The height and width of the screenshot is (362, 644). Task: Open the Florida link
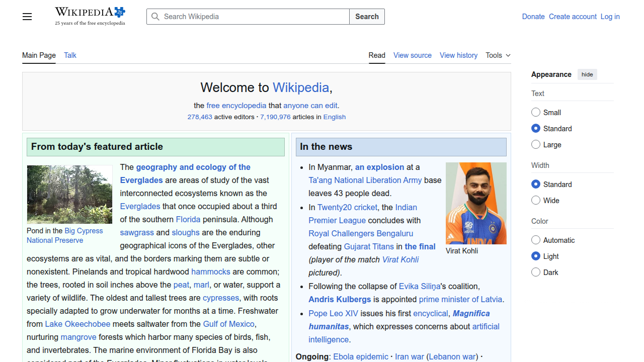coord(188,219)
